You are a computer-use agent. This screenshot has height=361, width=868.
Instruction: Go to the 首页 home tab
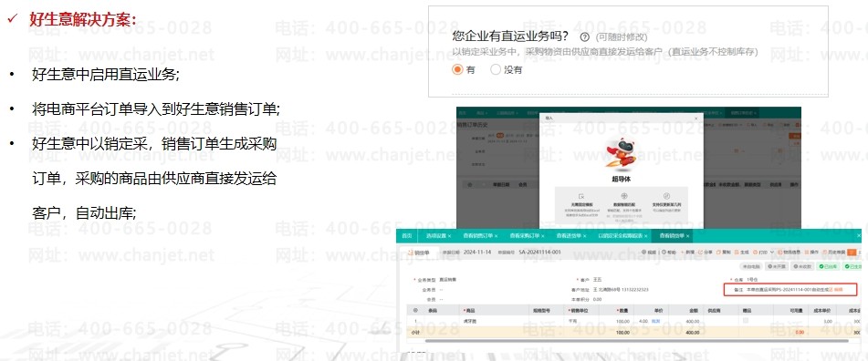(x=407, y=236)
